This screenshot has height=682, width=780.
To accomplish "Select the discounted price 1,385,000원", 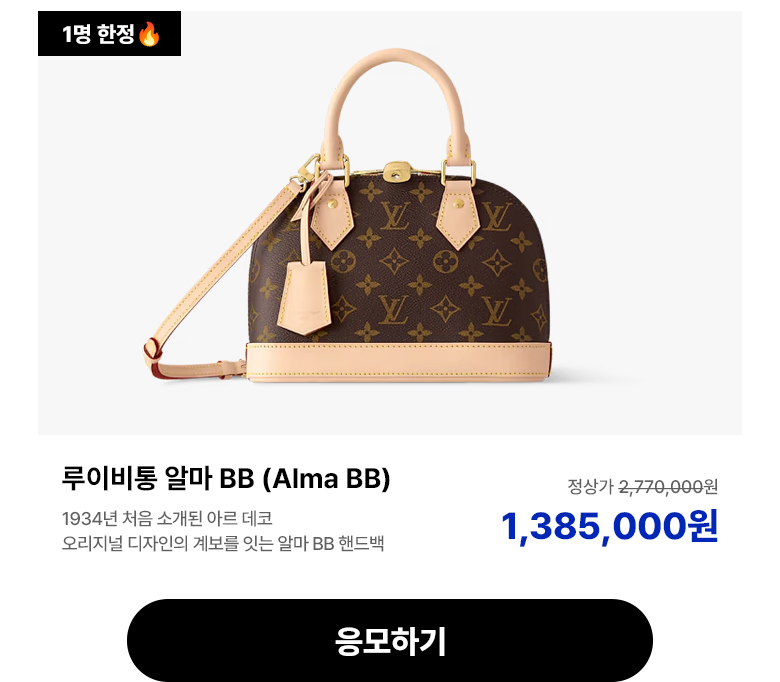I will [609, 526].
